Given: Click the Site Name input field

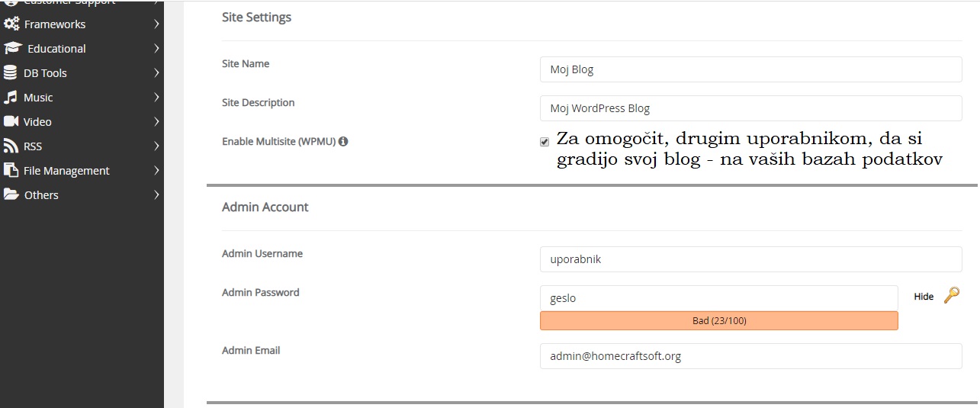Looking at the screenshot, I should (x=751, y=69).
